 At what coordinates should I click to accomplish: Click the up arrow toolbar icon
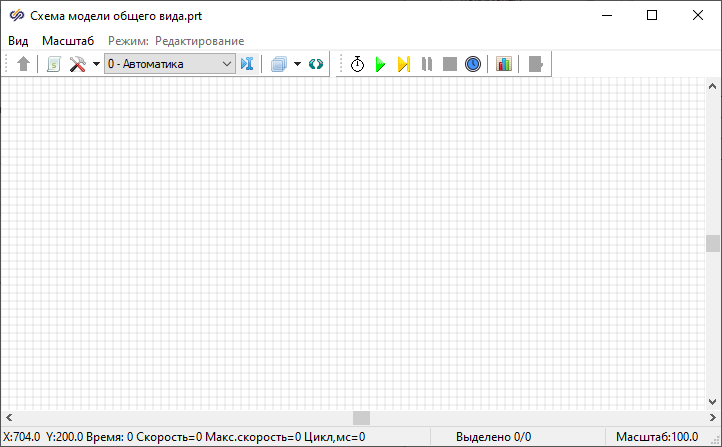point(24,64)
